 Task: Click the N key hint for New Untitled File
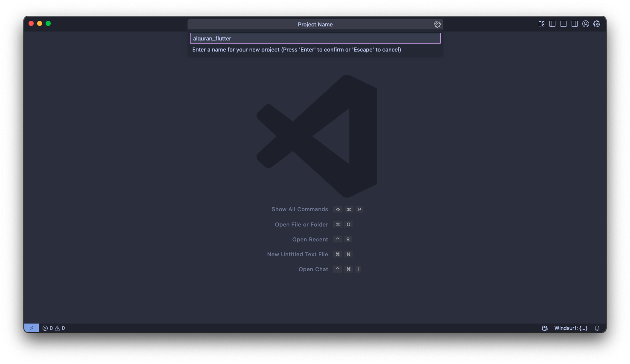pyautogui.click(x=348, y=254)
